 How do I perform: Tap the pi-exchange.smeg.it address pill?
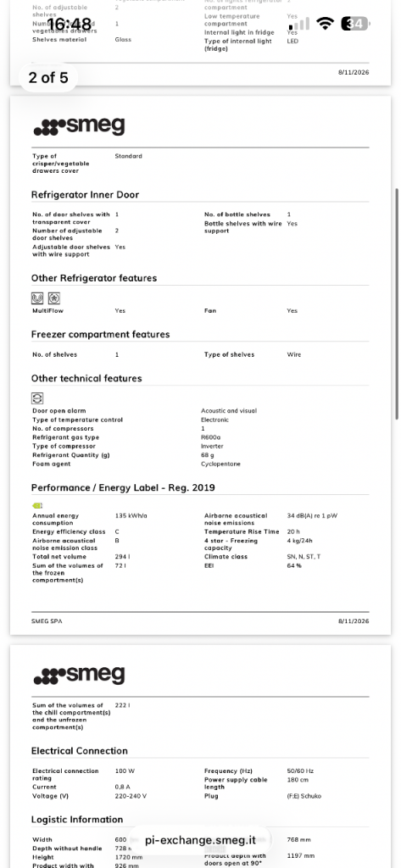200,840
